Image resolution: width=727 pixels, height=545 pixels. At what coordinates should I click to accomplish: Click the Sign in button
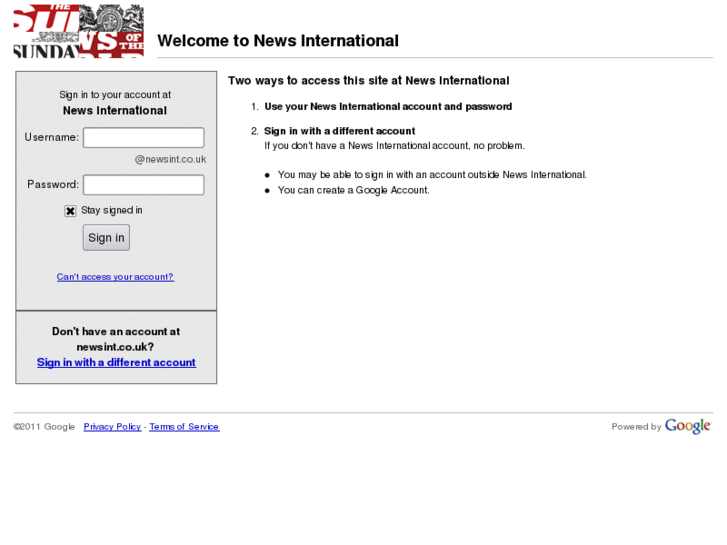(x=106, y=237)
